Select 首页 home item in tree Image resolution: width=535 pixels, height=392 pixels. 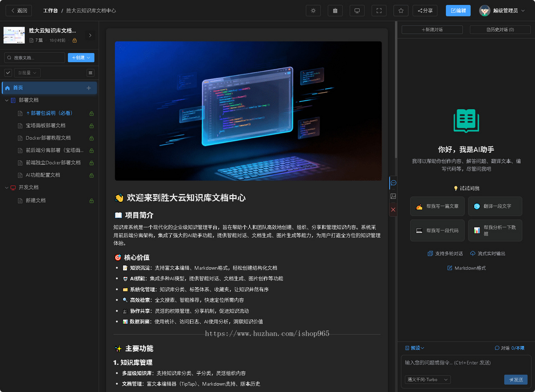(x=49, y=88)
